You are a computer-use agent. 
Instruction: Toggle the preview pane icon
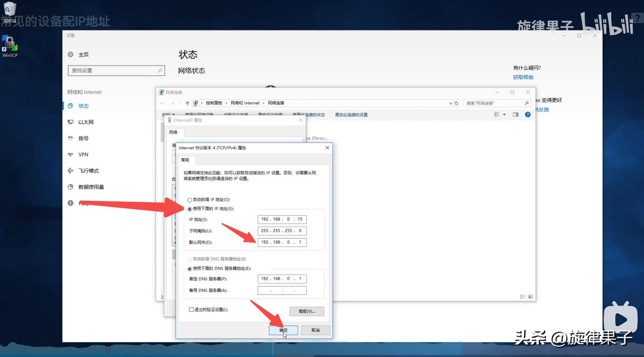pyautogui.click(x=515, y=114)
